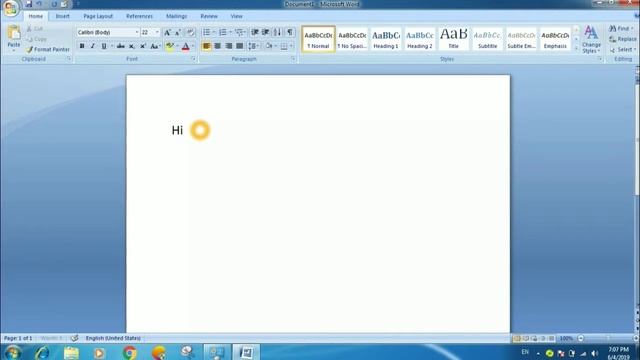Switch to the View tab
This screenshot has height=360, width=640.
click(x=236, y=16)
